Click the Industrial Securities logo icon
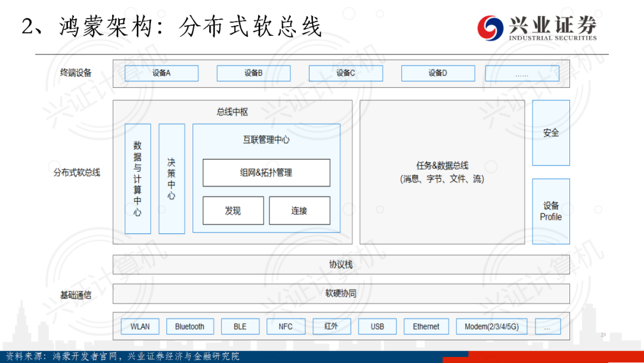 (491, 27)
